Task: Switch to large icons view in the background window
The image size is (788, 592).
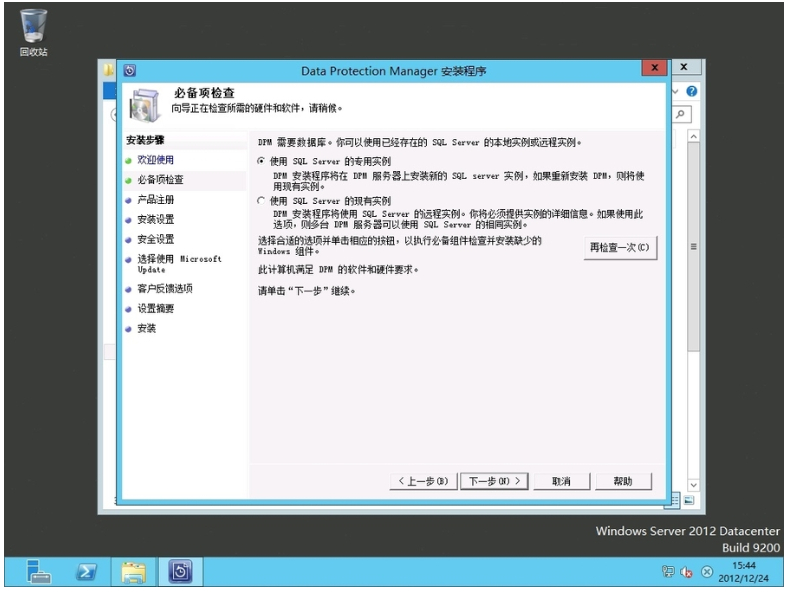Action: pos(688,500)
